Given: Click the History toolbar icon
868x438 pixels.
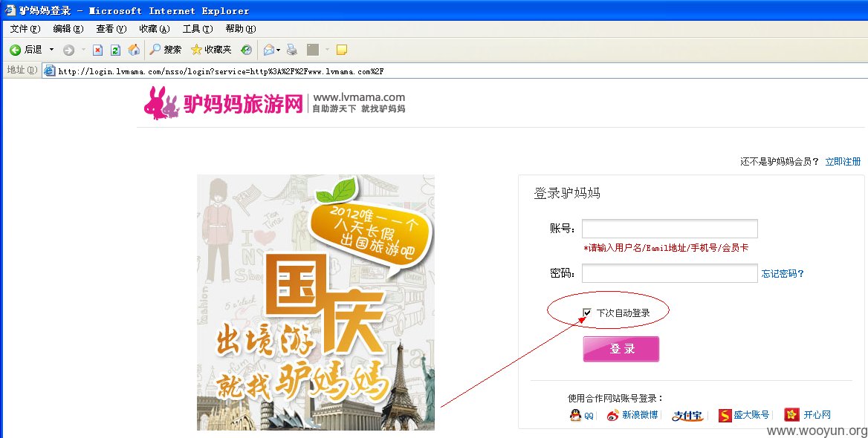Looking at the screenshot, I should coord(246,50).
